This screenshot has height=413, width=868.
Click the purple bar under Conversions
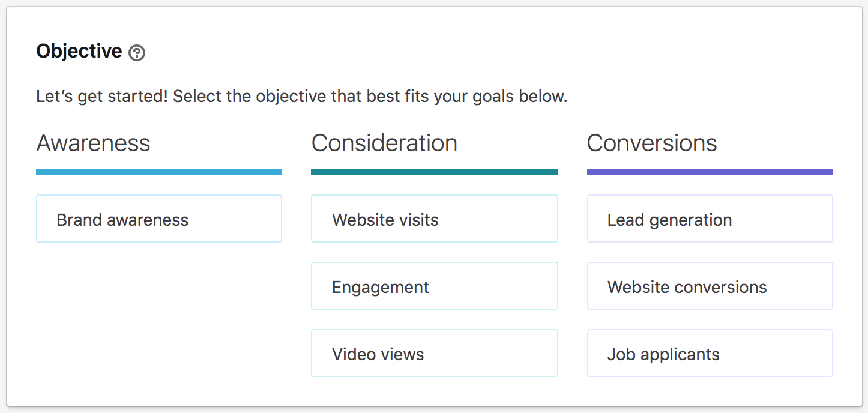point(710,172)
